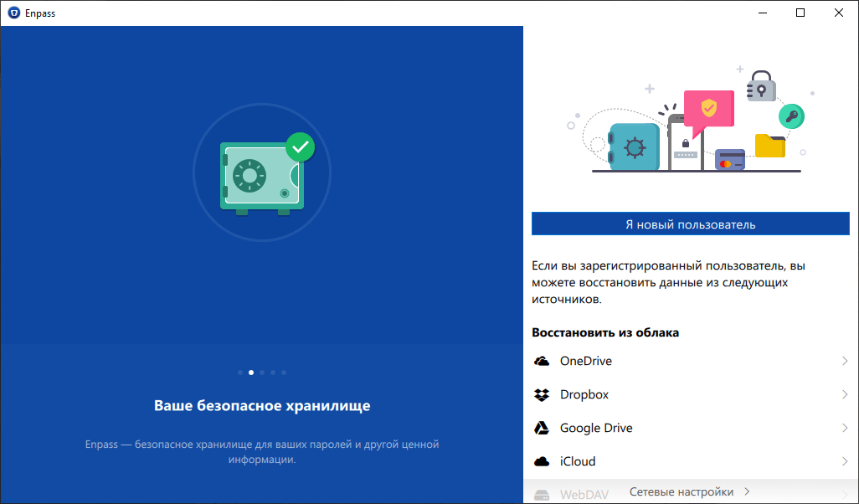Image resolution: width=859 pixels, height=504 pixels.
Task: Click the Ваше безопасное хранилище heading
Action: tap(262, 406)
